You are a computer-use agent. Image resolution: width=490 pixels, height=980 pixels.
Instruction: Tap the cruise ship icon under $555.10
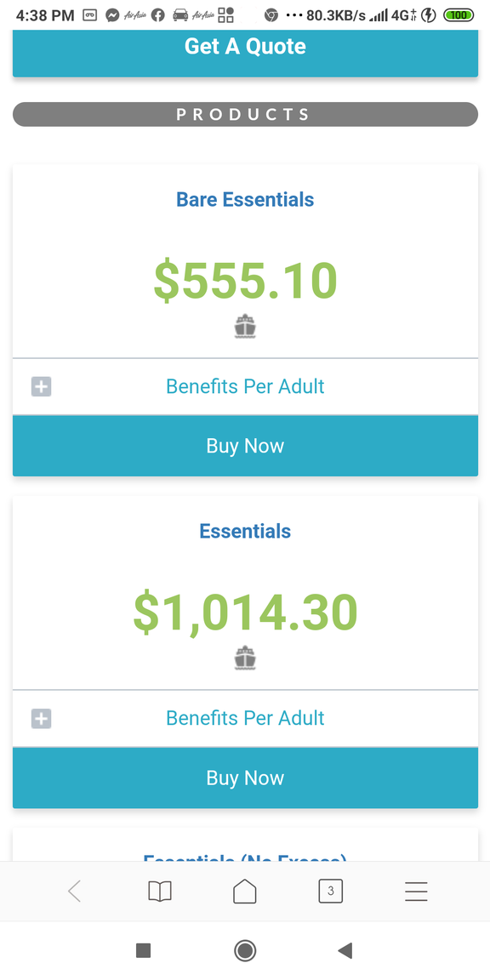pos(246,327)
